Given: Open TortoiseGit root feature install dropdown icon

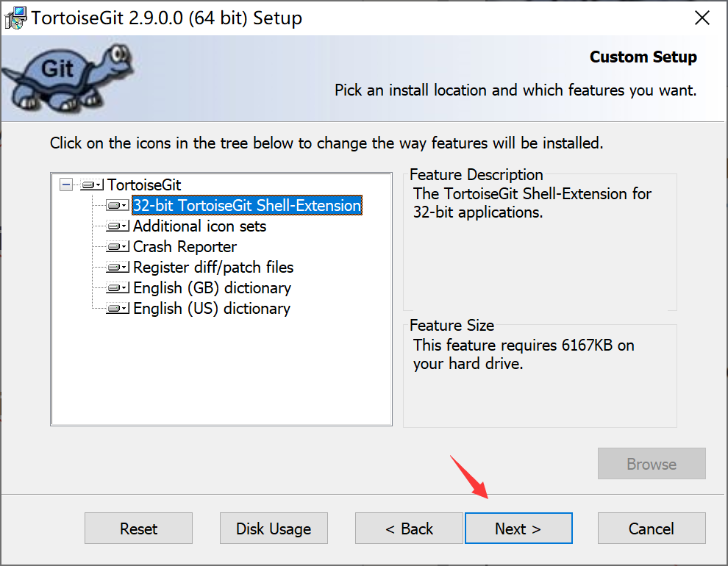Looking at the screenshot, I should 92,185.
